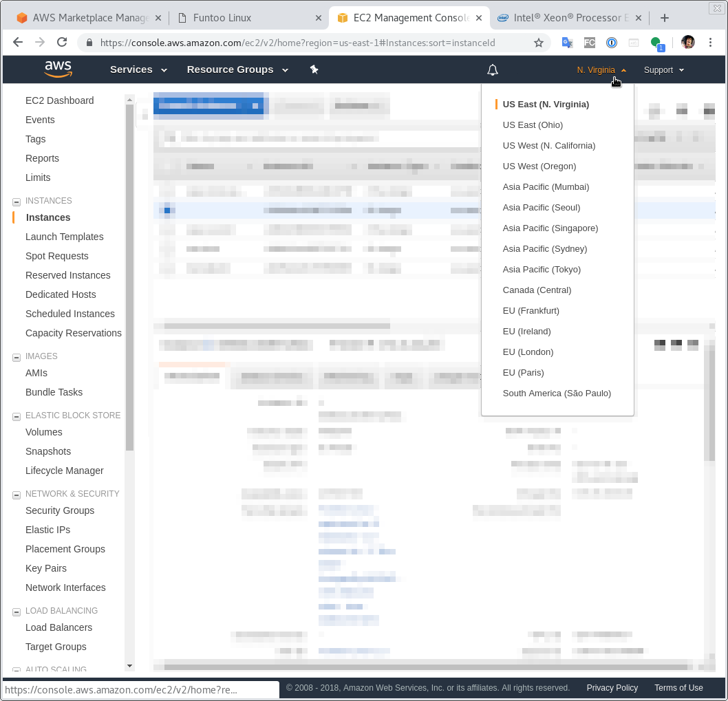728x701 pixels.
Task: Open Launch Templates in sidebar
Action: (65, 237)
